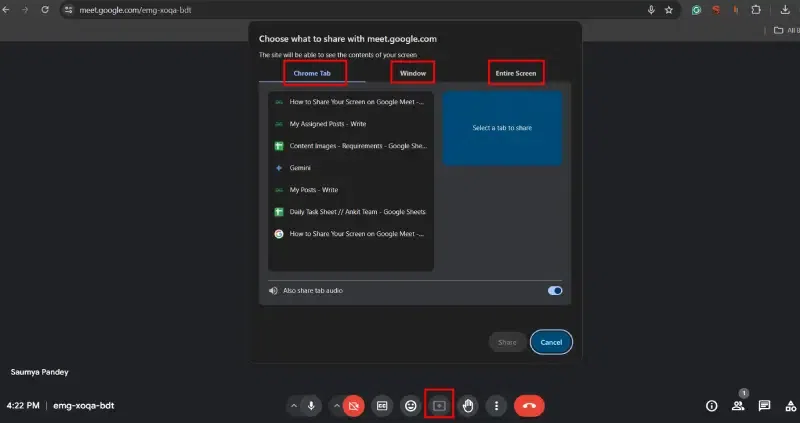The image size is (800, 423).
Task: Select the Google-icon 'How to Share Your Screen' entry
Action: (351, 233)
